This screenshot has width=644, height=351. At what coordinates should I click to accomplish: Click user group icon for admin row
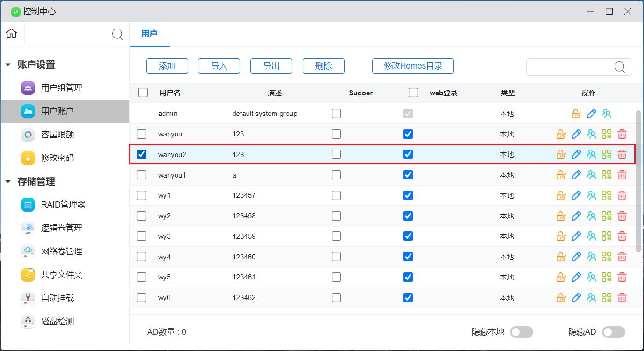tap(607, 114)
